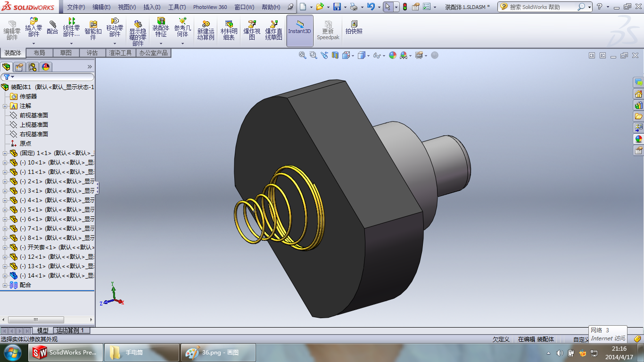Open 插入(I) Insert menu
Image resolution: width=644 pixels, height=362 pixels.
pos(152,7)
